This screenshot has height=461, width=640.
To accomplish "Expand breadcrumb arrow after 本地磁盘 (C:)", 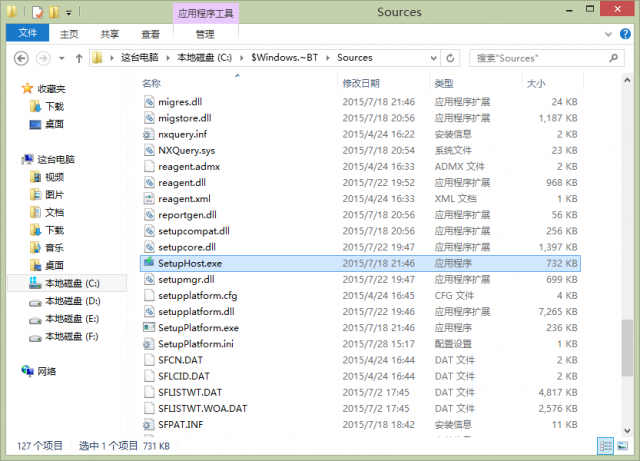I will pos(242,58).
